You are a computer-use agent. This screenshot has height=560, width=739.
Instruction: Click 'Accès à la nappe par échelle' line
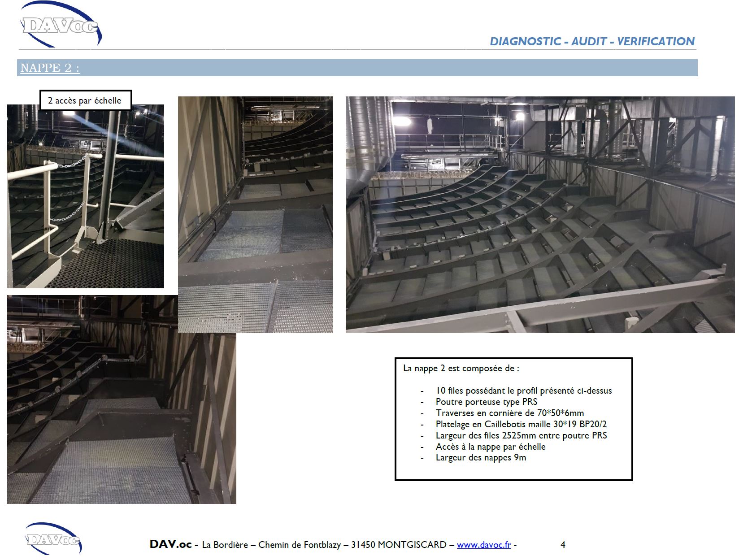pos(491,447)
